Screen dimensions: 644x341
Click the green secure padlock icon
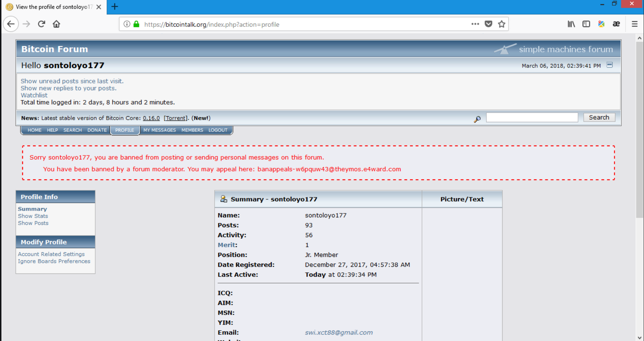tap(137, 24)
